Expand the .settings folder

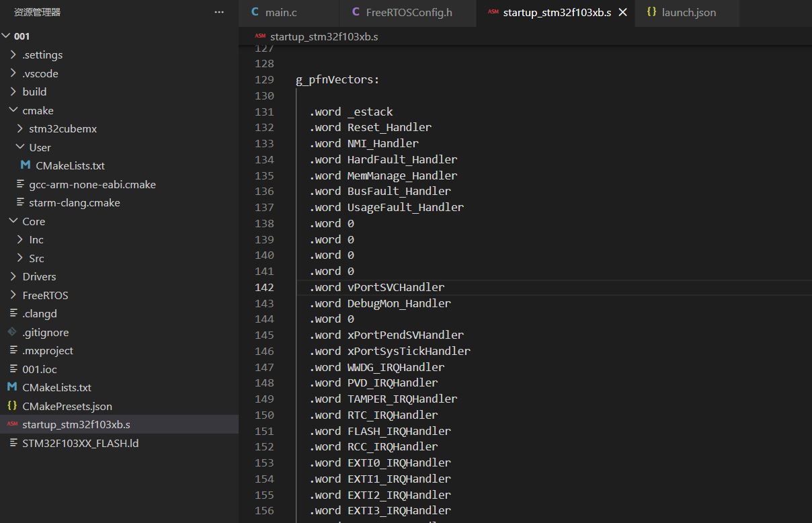(x=13, y=55)
